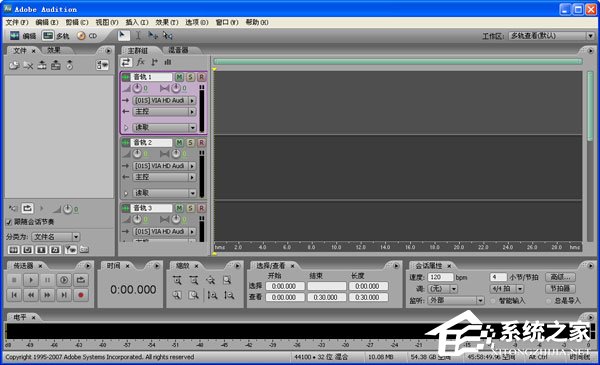This screenshot has height=365, width=600.
Task: Click the green horizontal timeline scrollbar
Action: (x=398, y=62)
